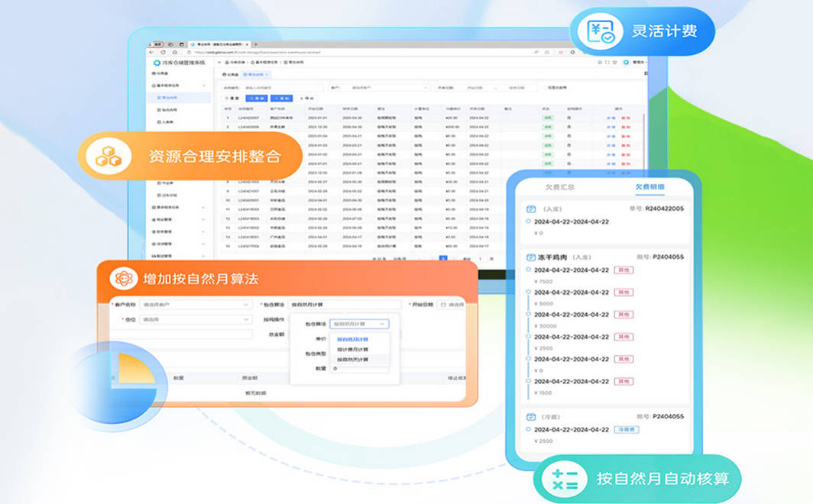Open the 客户名称 dropdown
Screen dimensions: 813x504
click(195, 305)
